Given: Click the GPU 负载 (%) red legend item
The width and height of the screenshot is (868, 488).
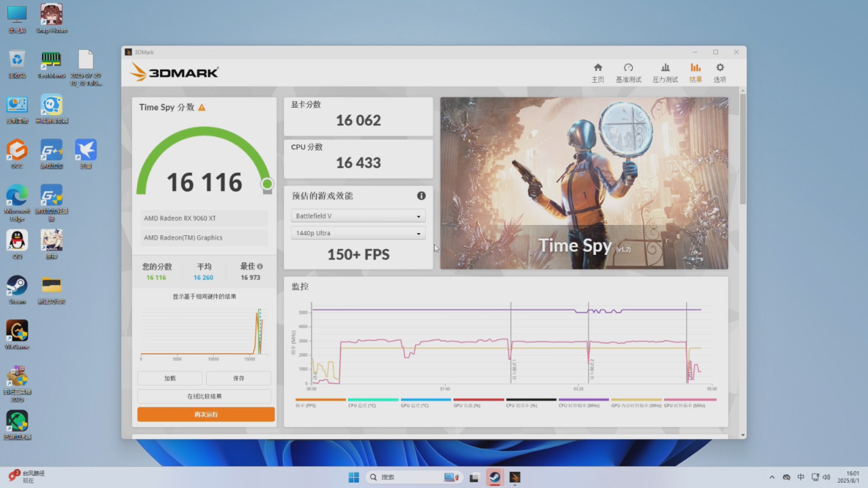Looking at the screenshot, I should tap(479, 403).
